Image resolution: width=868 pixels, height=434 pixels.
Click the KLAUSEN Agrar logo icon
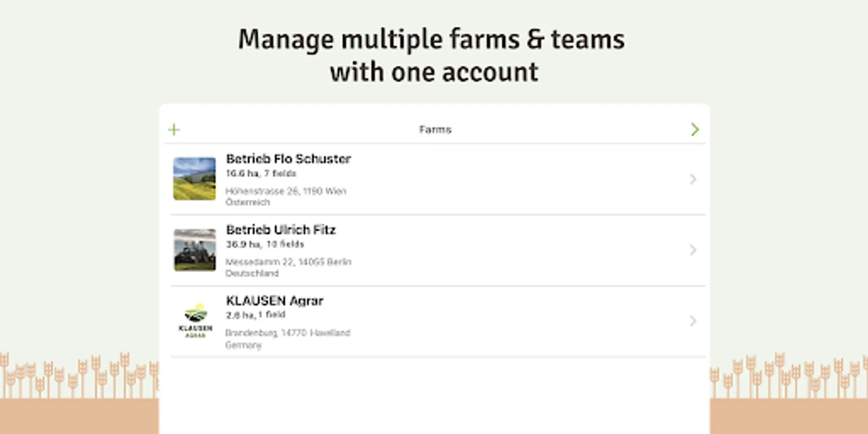click(x=195, y=321)
